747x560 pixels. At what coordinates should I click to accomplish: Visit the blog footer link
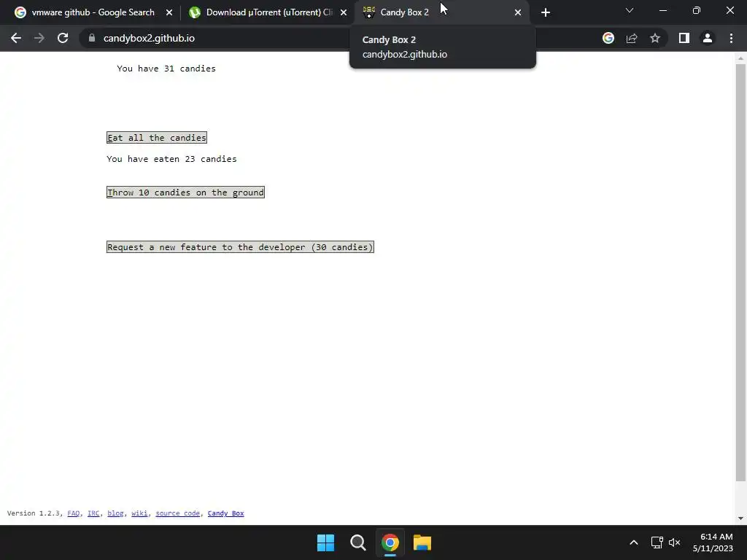(115, 513)
